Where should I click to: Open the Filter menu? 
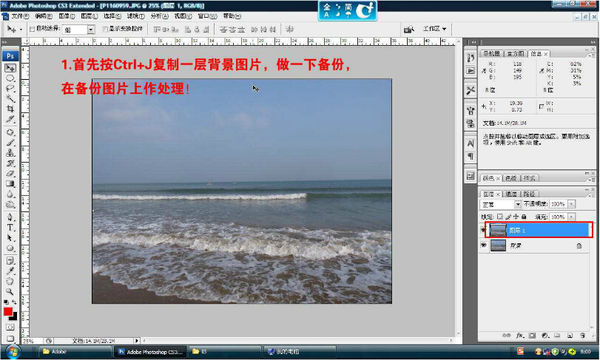pos(135,16)
